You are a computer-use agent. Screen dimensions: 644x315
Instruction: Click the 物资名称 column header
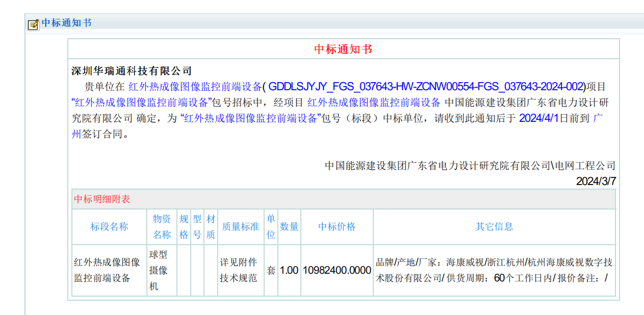(x=162, y=227)
